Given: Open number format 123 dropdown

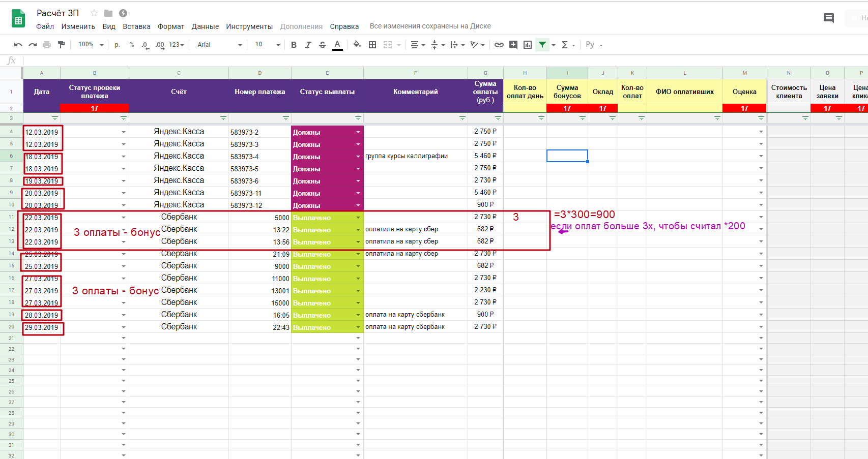Looking at the screenshot, I should (x=176, y=45).
